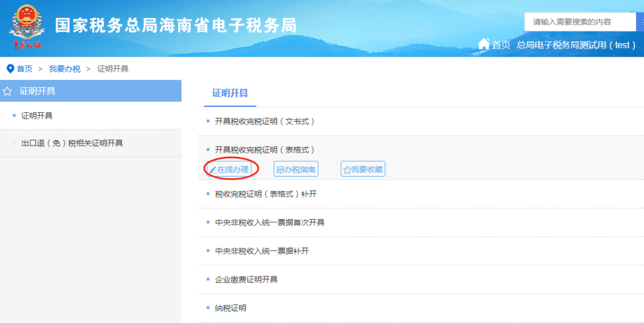This screenshot has height=323, width=644.
Task: Click the pencil icon in 在线办理 button
Action: tap(213, 170)
